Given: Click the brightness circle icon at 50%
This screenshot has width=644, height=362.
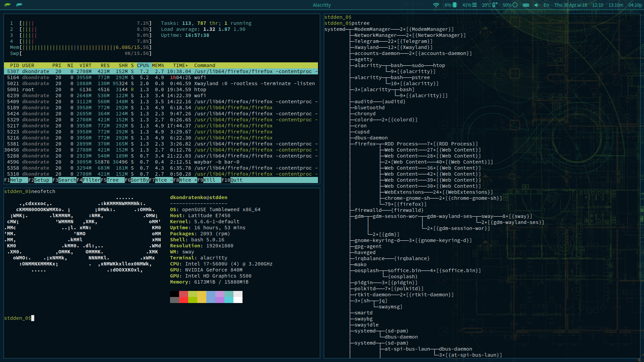Looking at the screenshot, I should click(x=515, y=5).
